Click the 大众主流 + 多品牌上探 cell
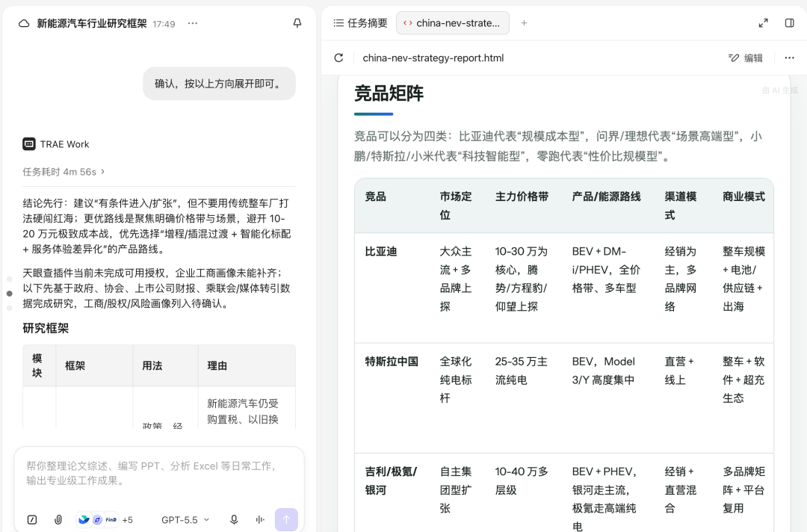This screenshot has height=532, width=807. tap(456, 279)
